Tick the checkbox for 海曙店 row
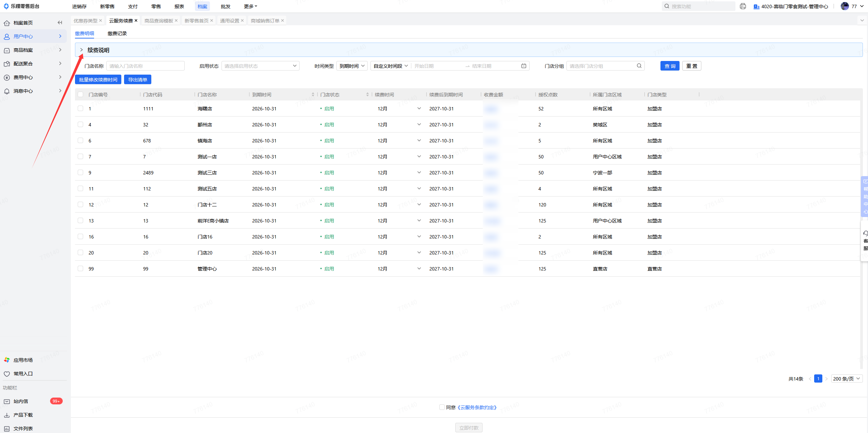The height and width of the screenshot is (433, 868). [x=80, y=108]
